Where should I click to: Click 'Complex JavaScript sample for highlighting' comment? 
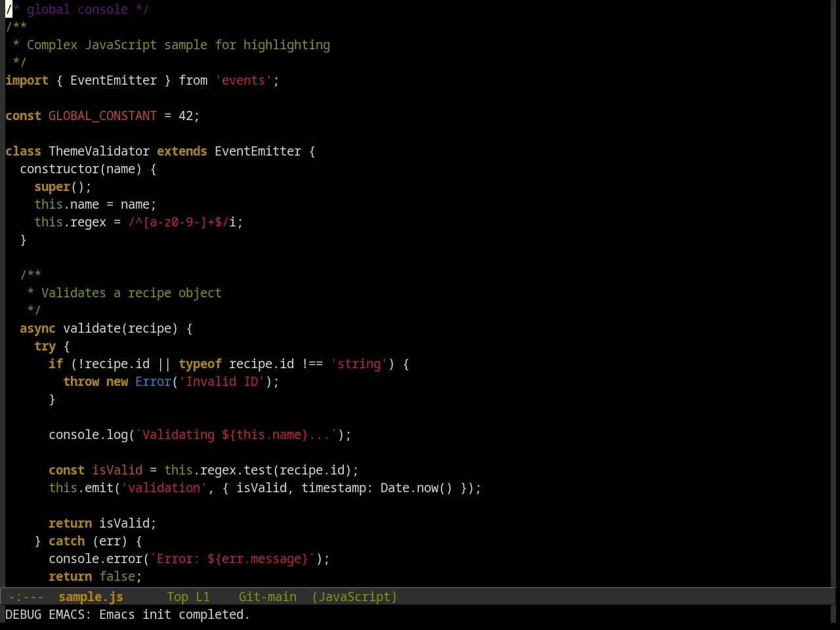178,45
